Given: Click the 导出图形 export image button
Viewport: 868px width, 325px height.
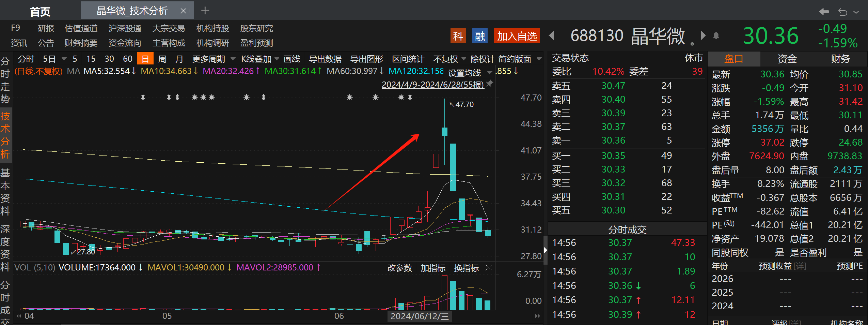Looking at the screenshot, I should point(367,59).
